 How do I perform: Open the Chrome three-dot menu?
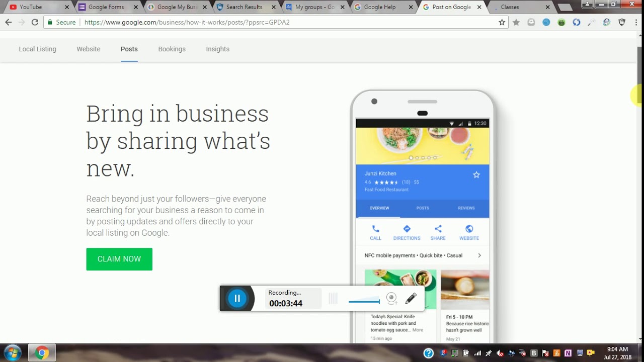pos(637,22)
